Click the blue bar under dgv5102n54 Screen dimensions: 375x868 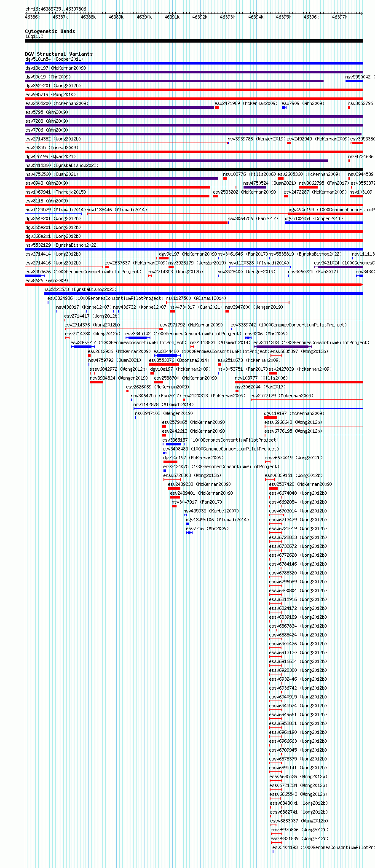324,223
